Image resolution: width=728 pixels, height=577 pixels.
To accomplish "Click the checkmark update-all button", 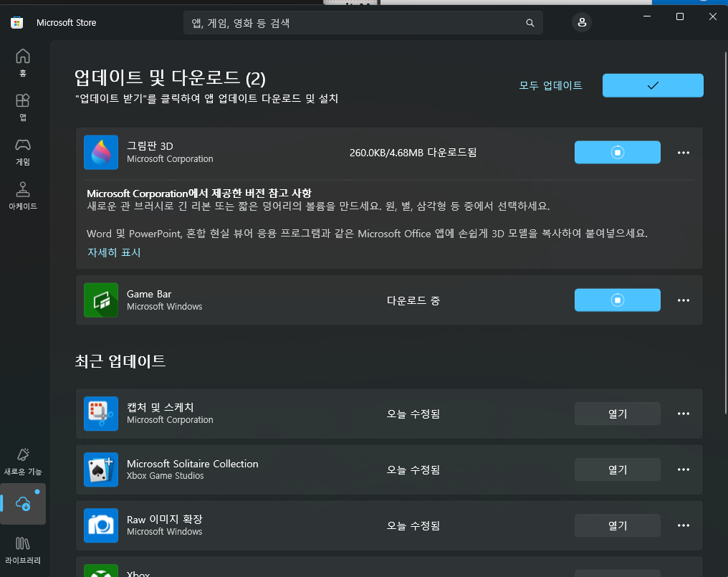I will [653, 85].
